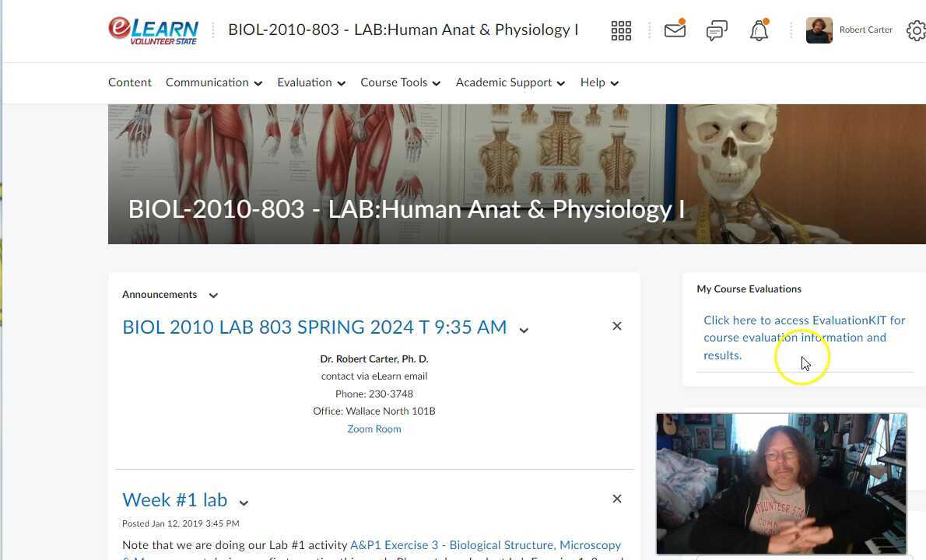Click the EvaluationKIT course evaluation link
This screenshot has width=926, height=560.
click(x=804, y=338)
